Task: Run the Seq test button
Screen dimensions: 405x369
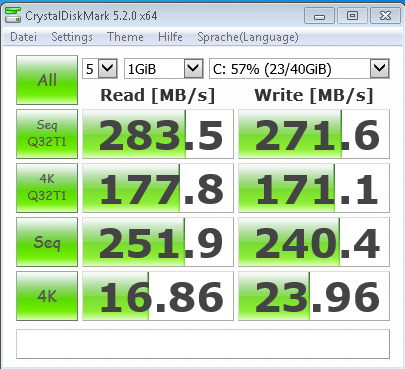Action: (47, 242)
